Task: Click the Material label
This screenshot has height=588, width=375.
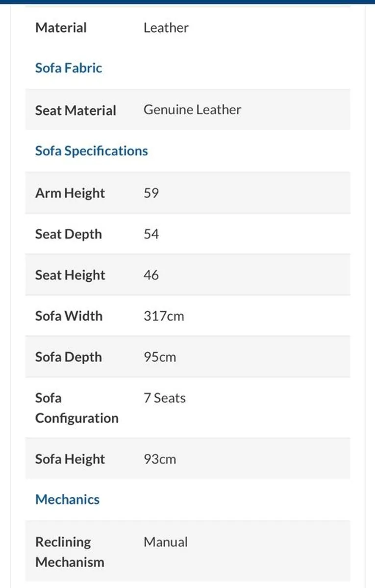Action: (x=61, y=27)
